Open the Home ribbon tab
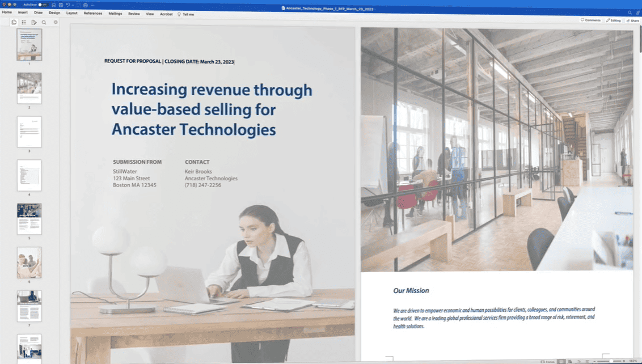This screenshot has height=364, width=642. click(x=7, y=12)
